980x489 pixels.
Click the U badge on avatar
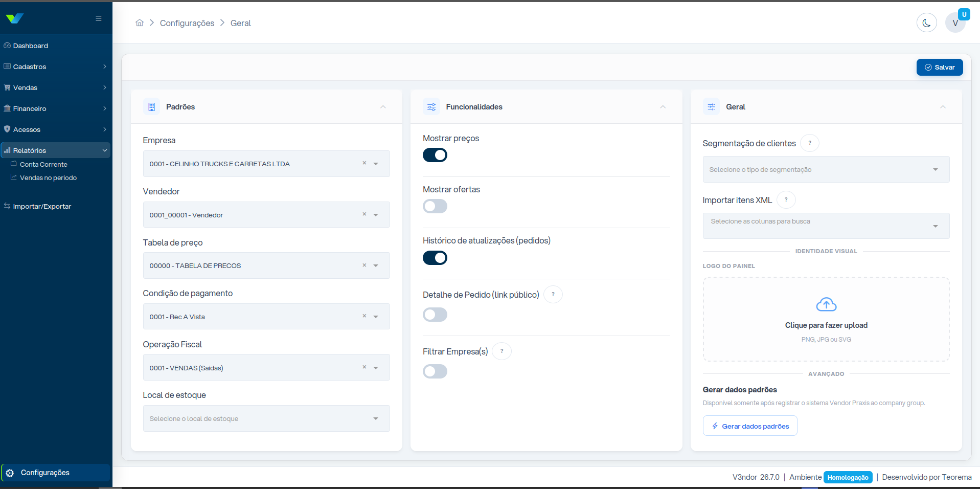click(x=964, y=14)
